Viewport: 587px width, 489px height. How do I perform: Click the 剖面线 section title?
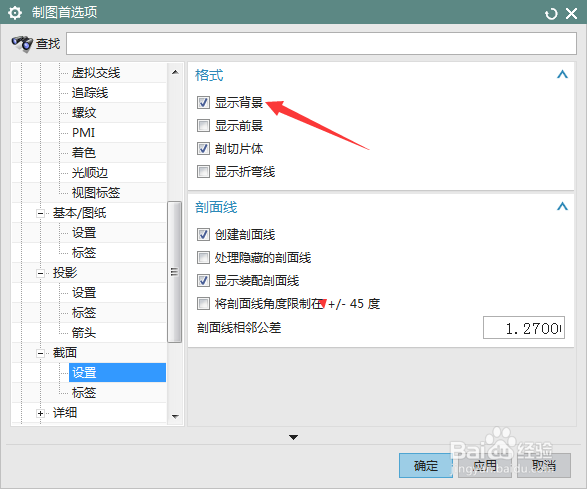(x=216, y=207)
